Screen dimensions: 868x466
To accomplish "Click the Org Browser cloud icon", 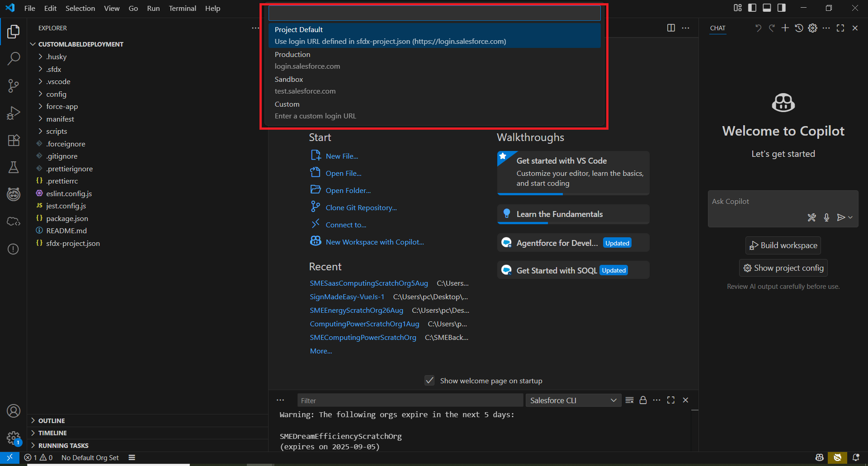I will pyautogui.click(x=14, y=221).
